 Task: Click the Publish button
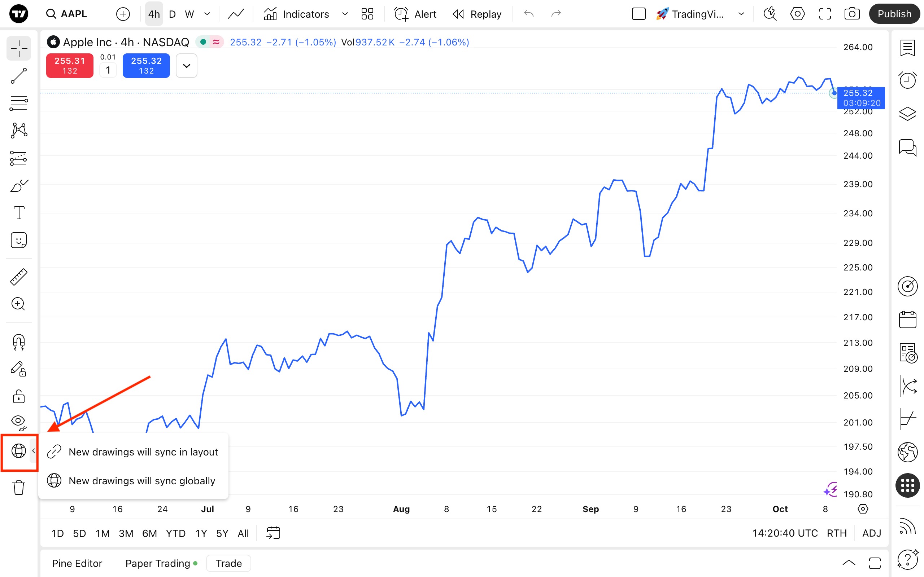coord(894,14)
